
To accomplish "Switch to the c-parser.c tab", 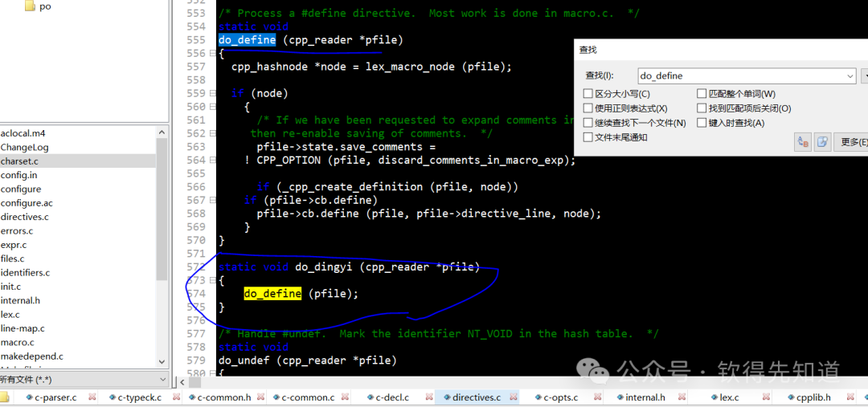I will (x=55, y=397).
